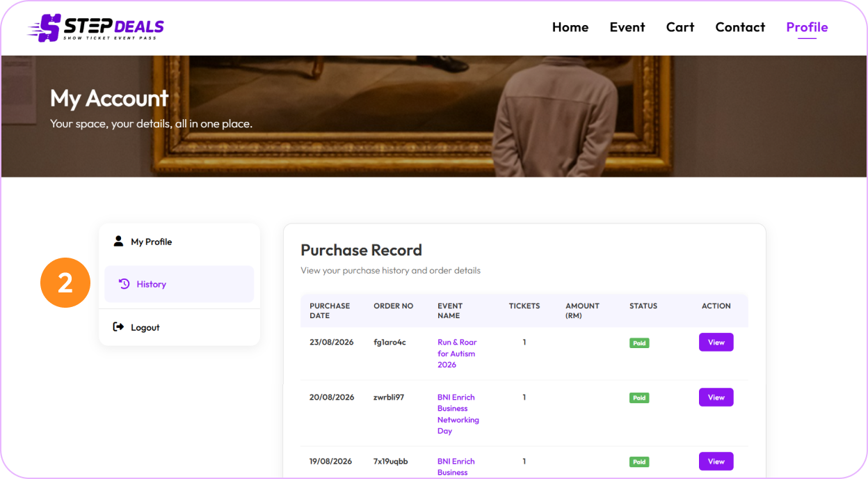The image size is (868, 479).
Task: Click Paid badge for order 7x19uqbb
Action: pyautogui.click(x=639, y=462)
